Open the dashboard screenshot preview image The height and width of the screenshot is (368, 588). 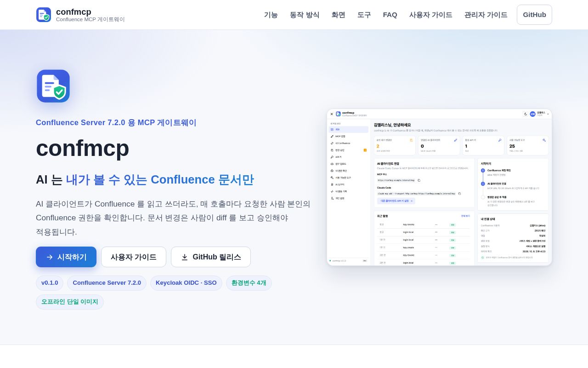[440, 187]
